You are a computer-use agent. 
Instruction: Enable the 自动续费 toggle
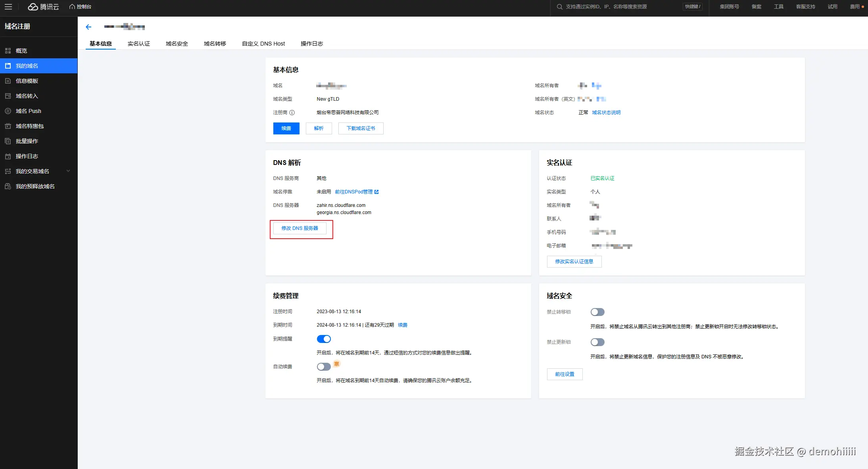pyautogui.click(x=324, y=367)
